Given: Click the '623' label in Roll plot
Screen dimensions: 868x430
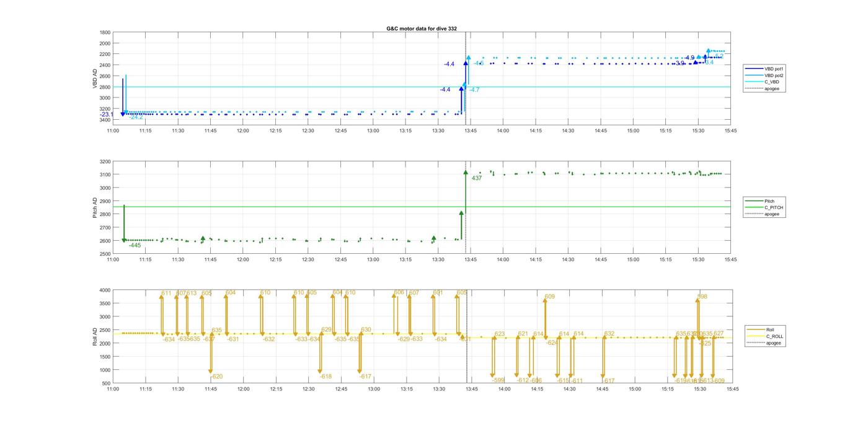Looking at the screenshot, I should pos(500,334).
